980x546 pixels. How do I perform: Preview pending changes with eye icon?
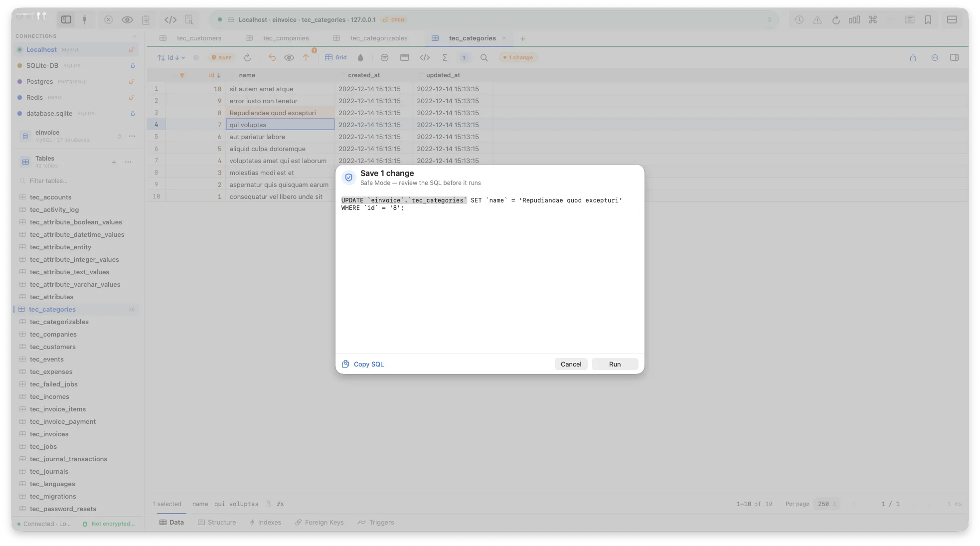coord(289,57)
